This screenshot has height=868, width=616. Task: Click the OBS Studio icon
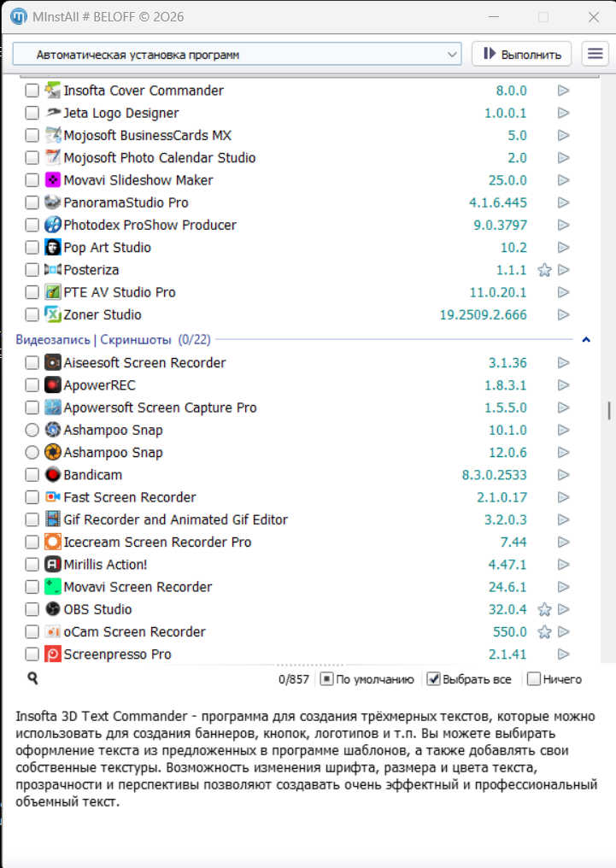tap(53, 609)
